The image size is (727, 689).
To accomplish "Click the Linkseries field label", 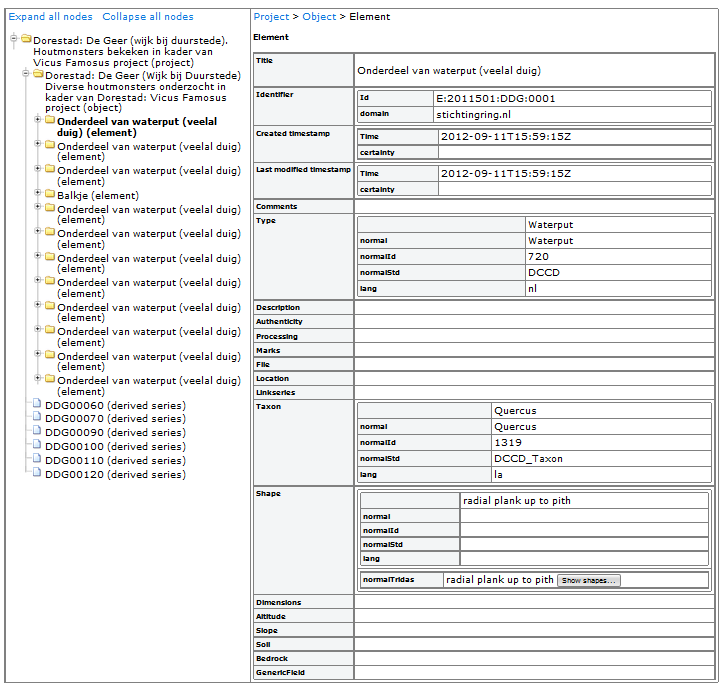I will click(275, 393).
